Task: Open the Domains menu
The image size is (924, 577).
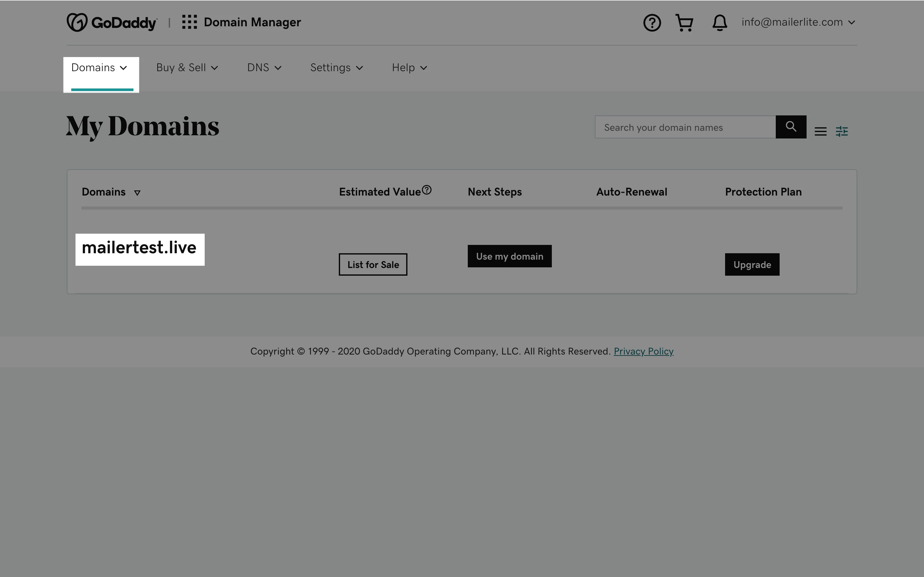Action: (99, 68)
